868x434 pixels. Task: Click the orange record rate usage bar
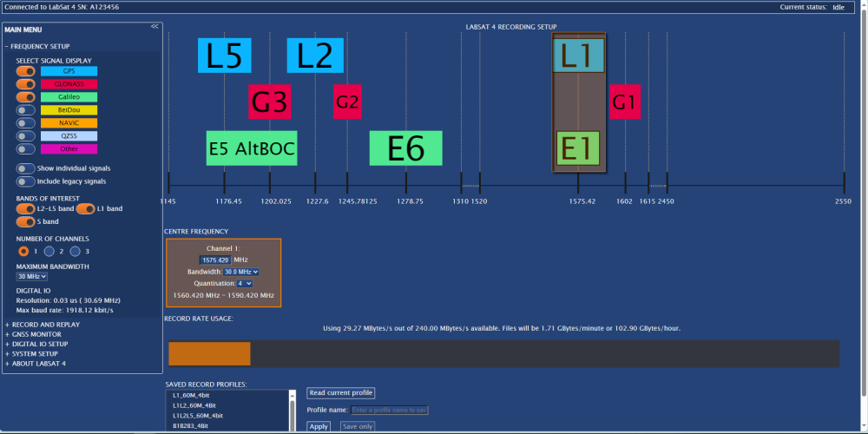[210, 354]
